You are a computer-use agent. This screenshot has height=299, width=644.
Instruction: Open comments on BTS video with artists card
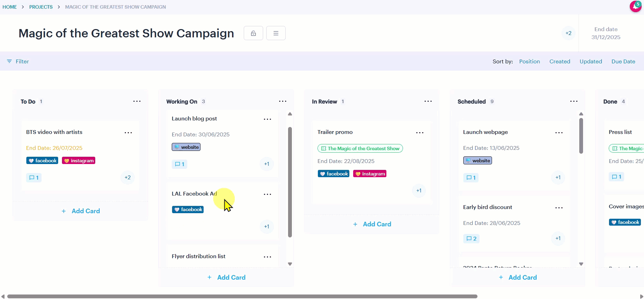coord(34,178)
